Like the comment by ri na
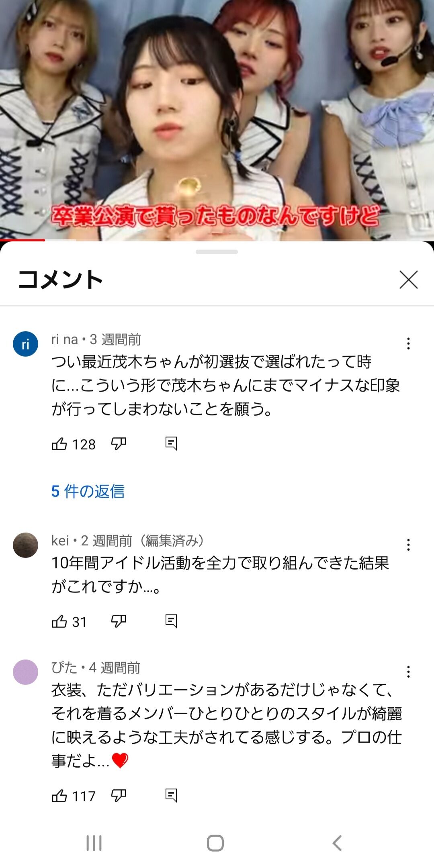Image resolution: width=434 pixels, height=868 pixels. (x=59, y=444)
